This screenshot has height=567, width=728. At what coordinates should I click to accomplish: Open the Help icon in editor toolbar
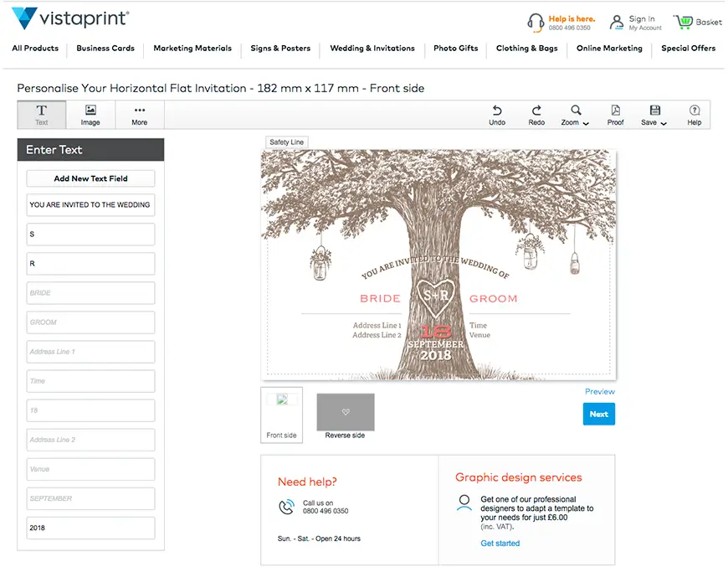click(694, 115)
